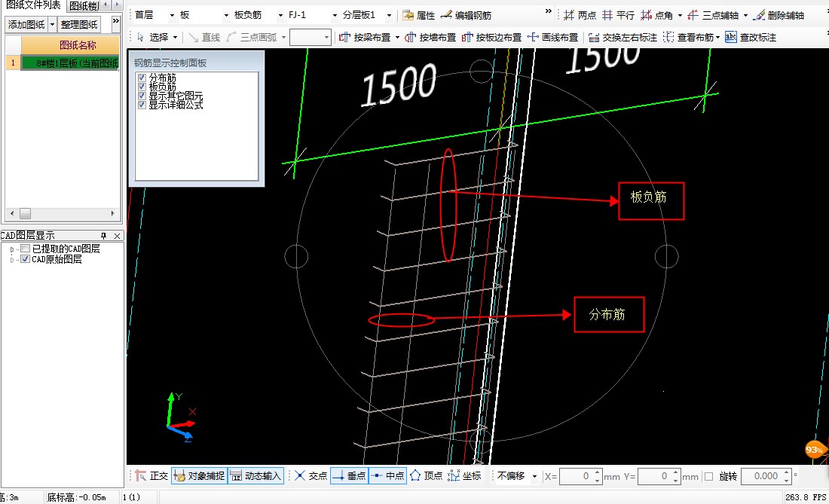Uncheck the 显示详细公式 checkbox
Screen dimensions: 829x504
click(142, 105)
